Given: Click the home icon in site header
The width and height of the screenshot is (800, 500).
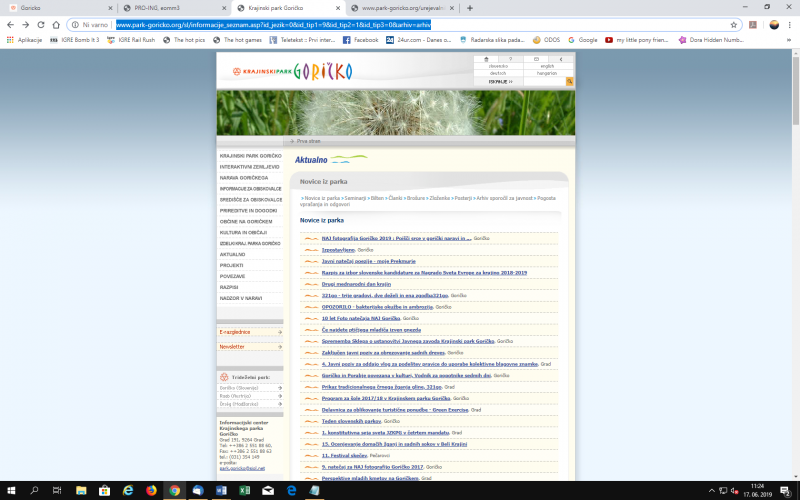Looking at the screenshot, I should coord(487,59).
